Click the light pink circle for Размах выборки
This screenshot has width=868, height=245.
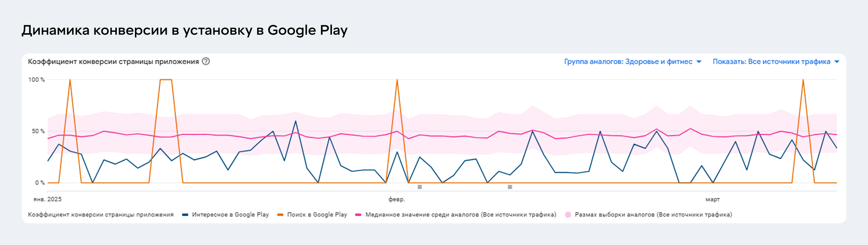568,215
